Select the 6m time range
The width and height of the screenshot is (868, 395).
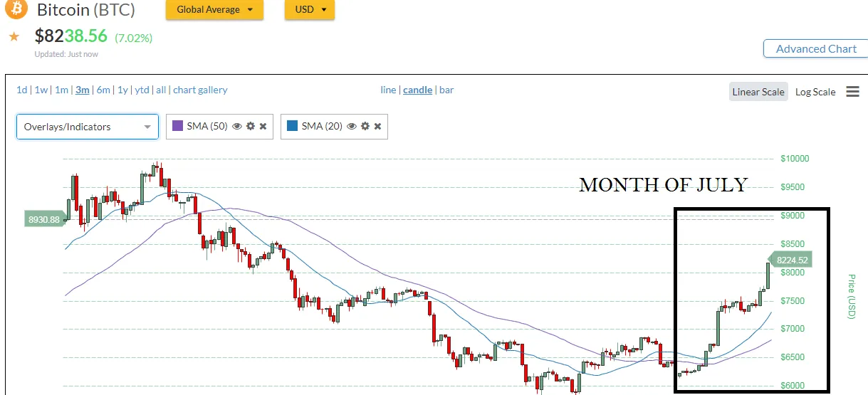[x=103, y=90]
